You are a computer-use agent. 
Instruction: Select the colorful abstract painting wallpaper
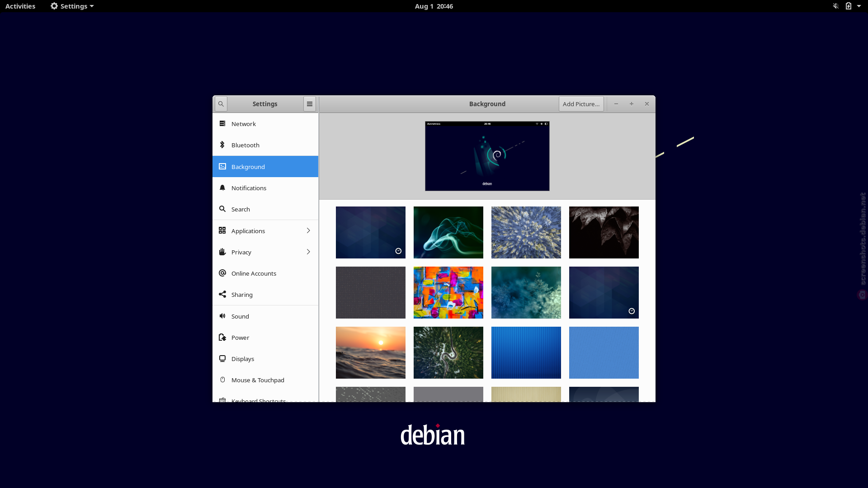pyautogui.click(x=448, y=292)
